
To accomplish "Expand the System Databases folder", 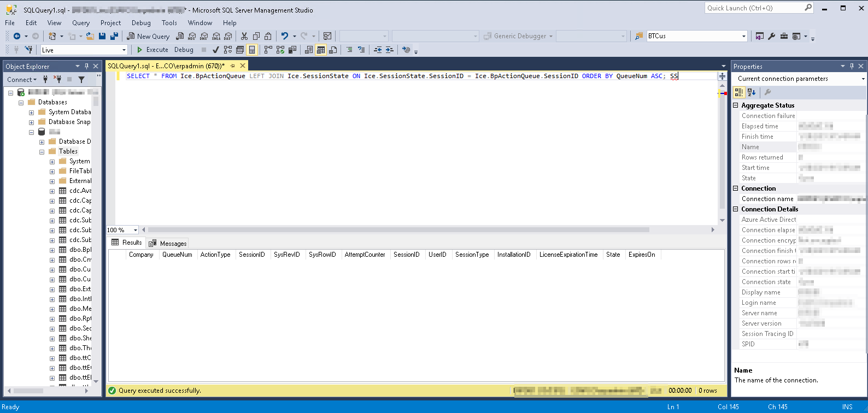I will click(31, 113).
